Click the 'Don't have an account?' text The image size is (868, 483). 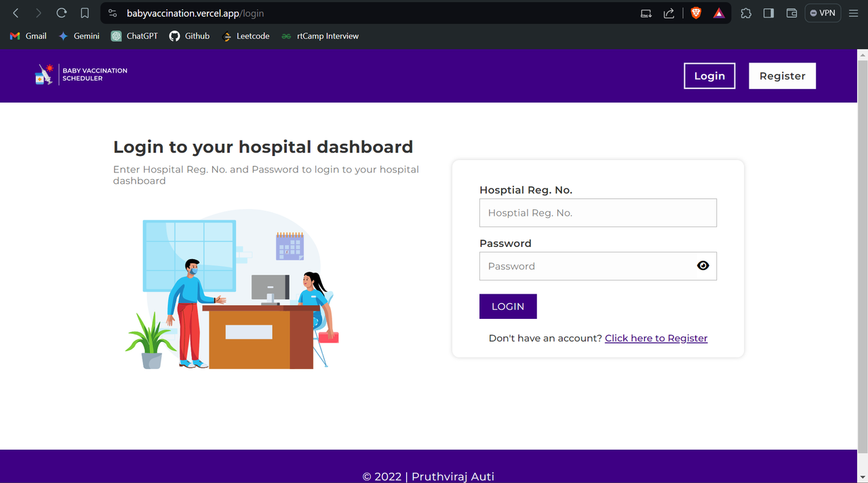545,338
